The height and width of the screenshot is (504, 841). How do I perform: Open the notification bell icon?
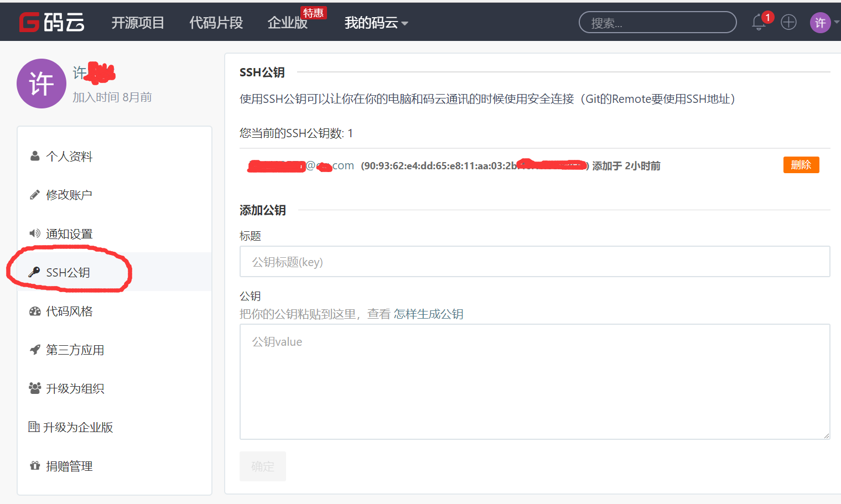(x=759, y=23)
